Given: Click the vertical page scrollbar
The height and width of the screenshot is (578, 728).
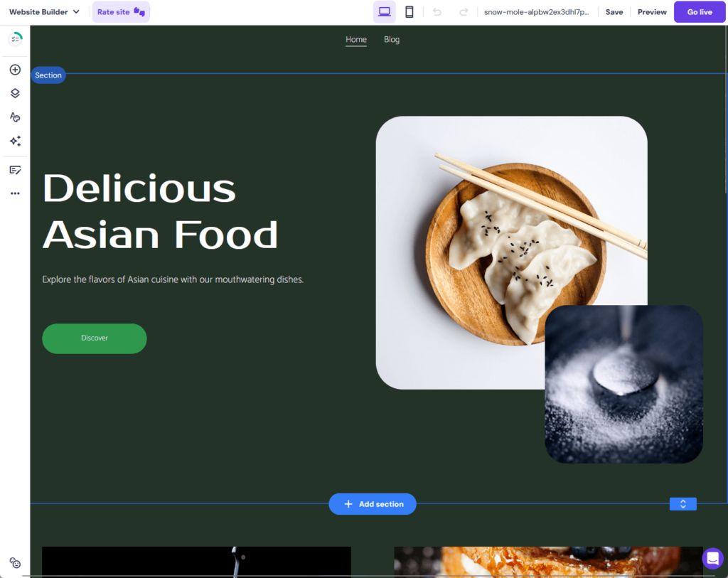Looking at the screenshot, I should click(x=726, y=109).
